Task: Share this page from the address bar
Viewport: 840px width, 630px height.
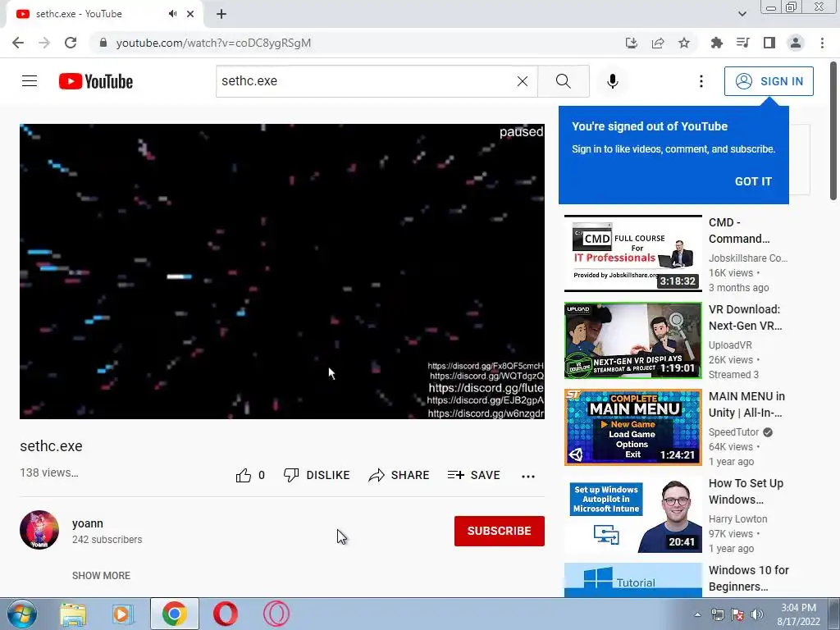Action: click(658, 43)
